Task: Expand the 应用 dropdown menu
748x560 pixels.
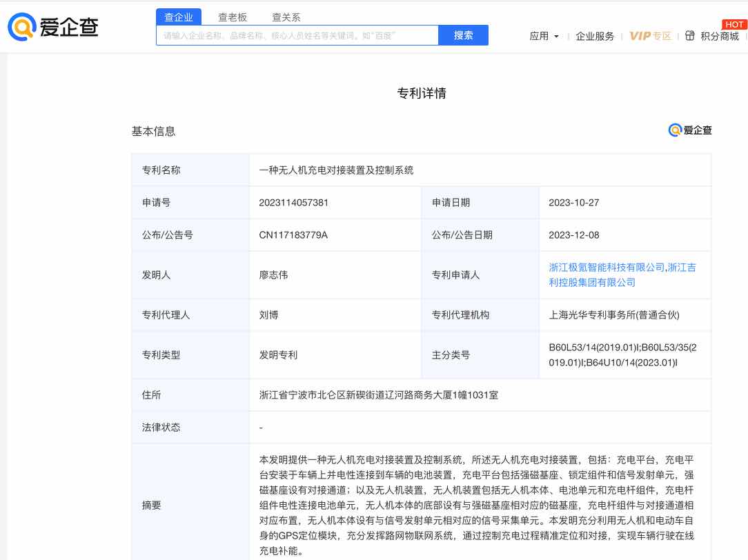Action: 544,36
